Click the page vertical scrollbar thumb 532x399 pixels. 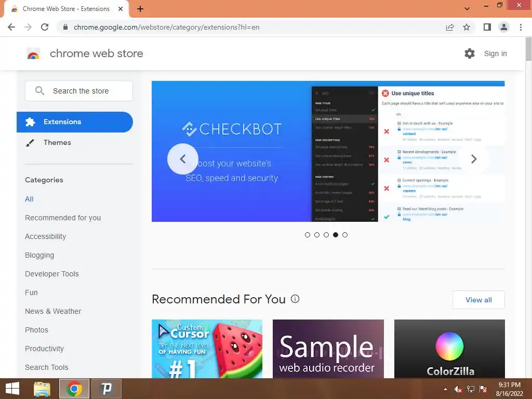pyautogui.click(x=528, y=49)
